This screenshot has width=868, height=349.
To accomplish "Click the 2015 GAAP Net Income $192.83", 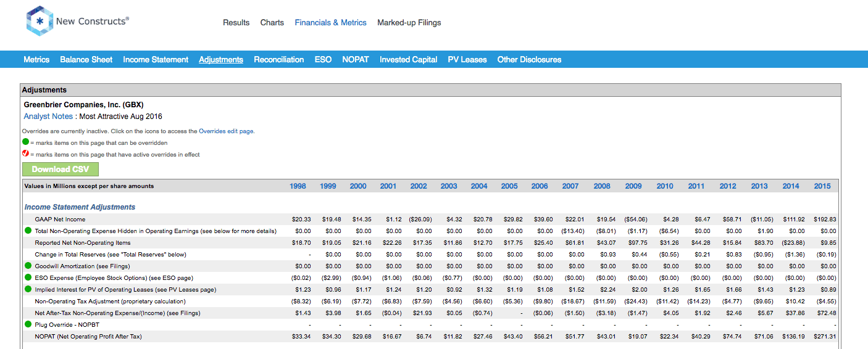I will pyautogui.click(x=825, y=220).
